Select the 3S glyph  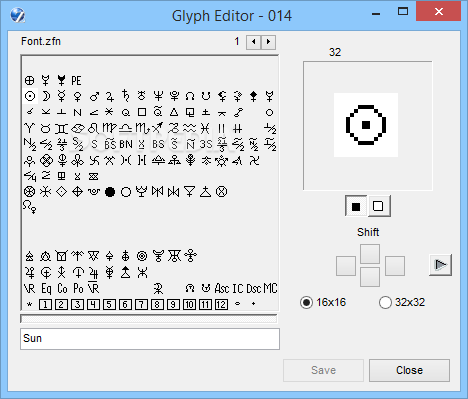click(x=206, y=144)
